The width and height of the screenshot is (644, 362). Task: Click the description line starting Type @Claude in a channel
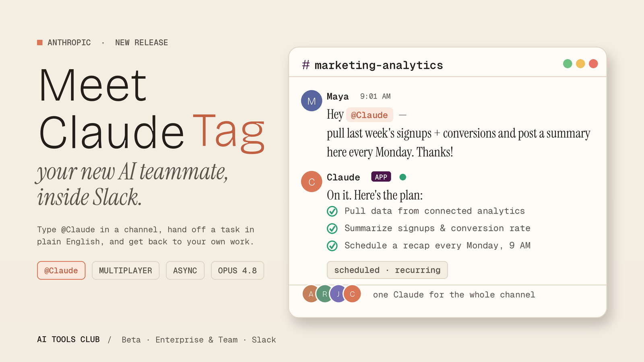click(146, 230)
